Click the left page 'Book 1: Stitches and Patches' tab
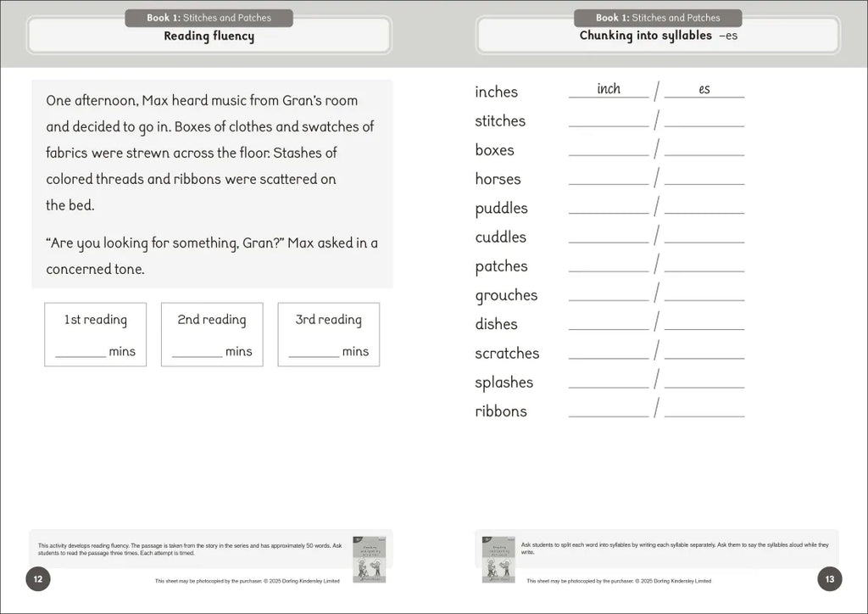The image size is (868, 614). (209, 18)
